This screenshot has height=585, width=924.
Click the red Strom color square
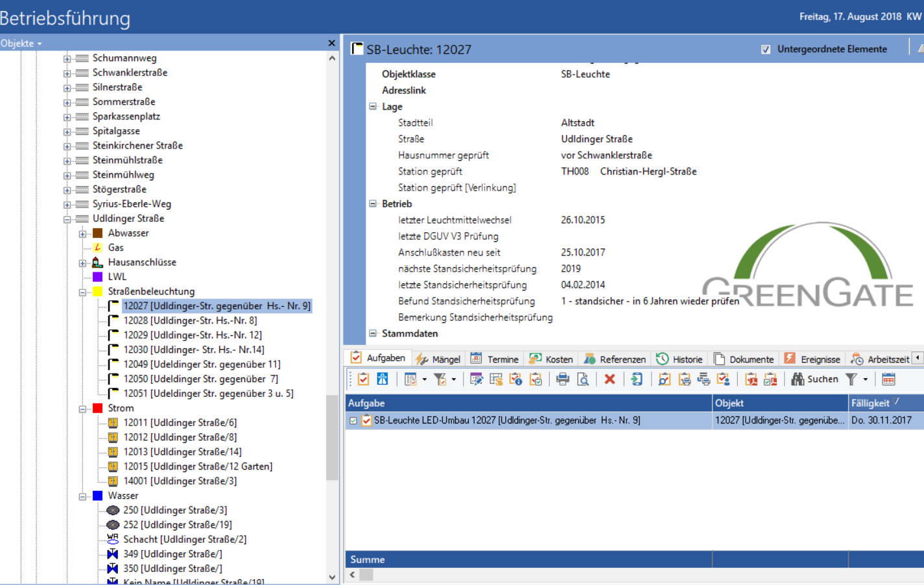(x=98, y=408)
